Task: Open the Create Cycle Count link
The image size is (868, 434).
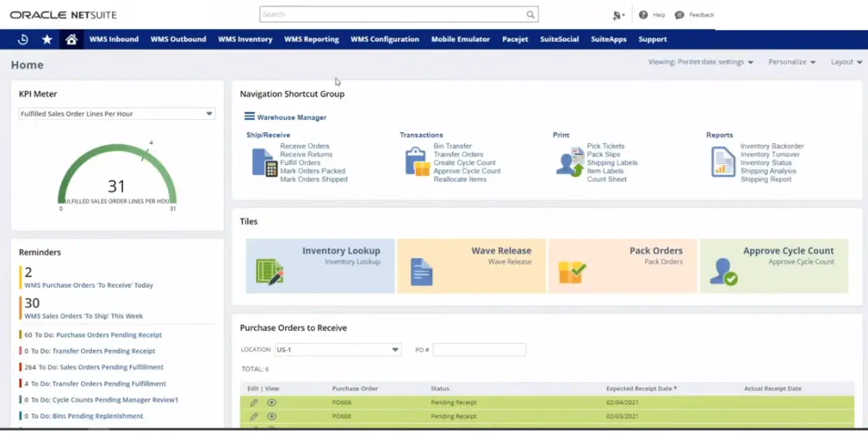Action: point(464,163)
